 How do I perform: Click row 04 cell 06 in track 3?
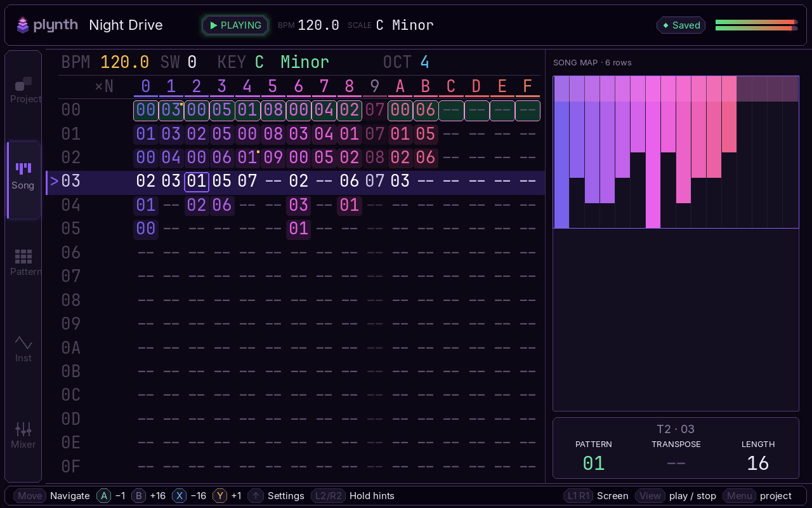click(222, 205)
